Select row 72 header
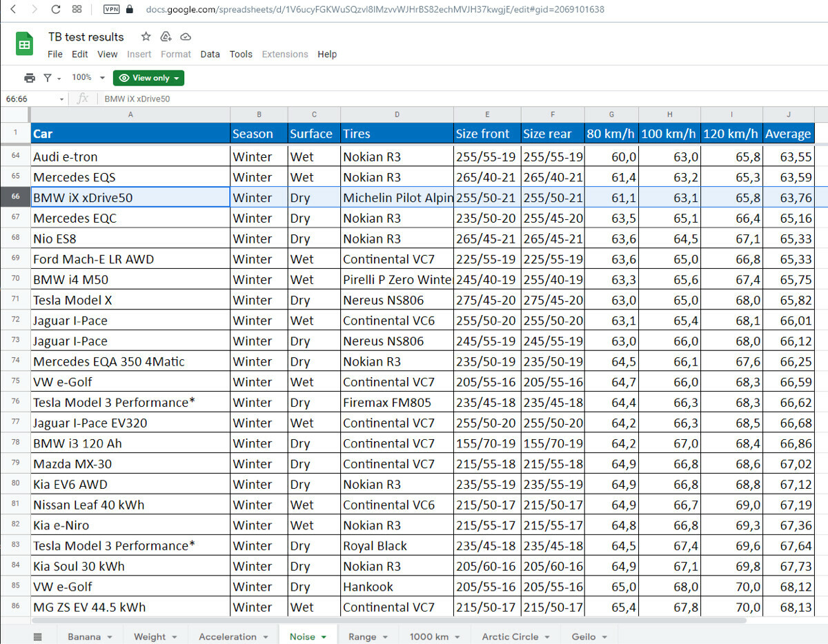Image resolution: width=828 pixels, height=644 pixels. click(x=15, y=321)
